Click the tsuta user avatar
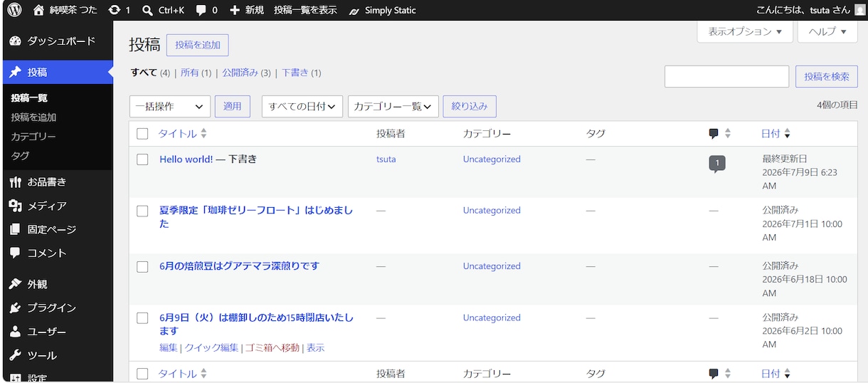This screenshot has width=868, height=383. click(x=860, y=10)
